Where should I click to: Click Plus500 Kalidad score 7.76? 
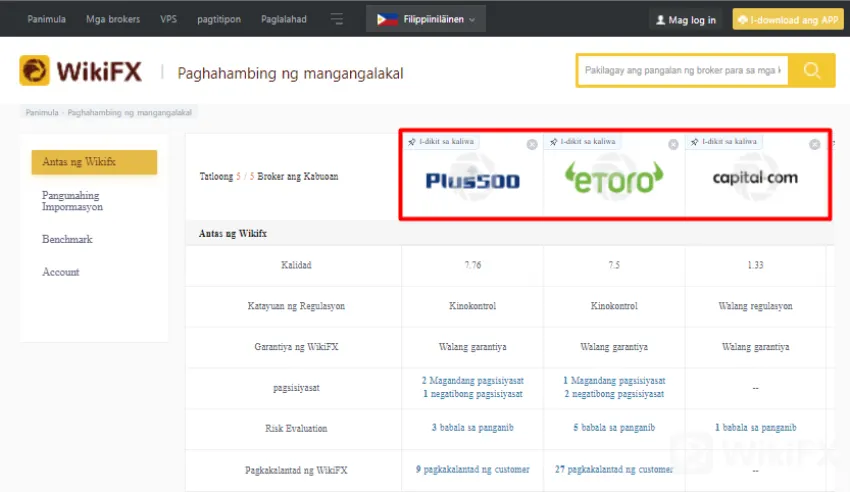(x=473, y=265)
